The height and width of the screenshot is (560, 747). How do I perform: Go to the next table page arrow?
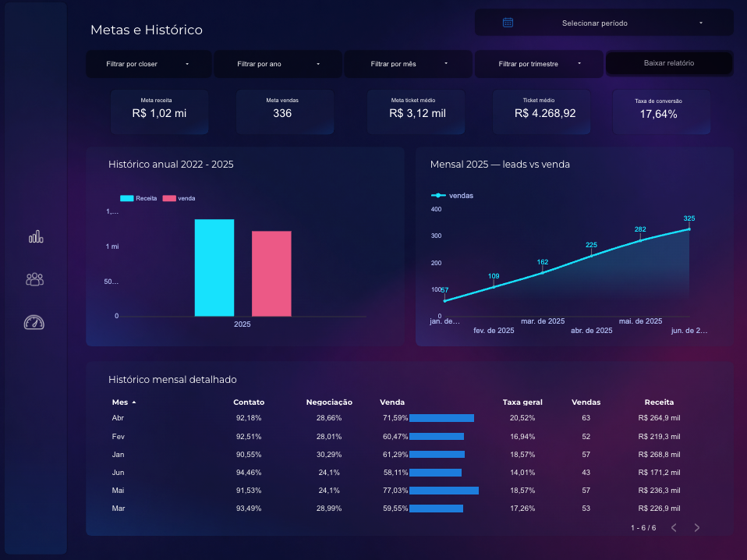[697, 527]
